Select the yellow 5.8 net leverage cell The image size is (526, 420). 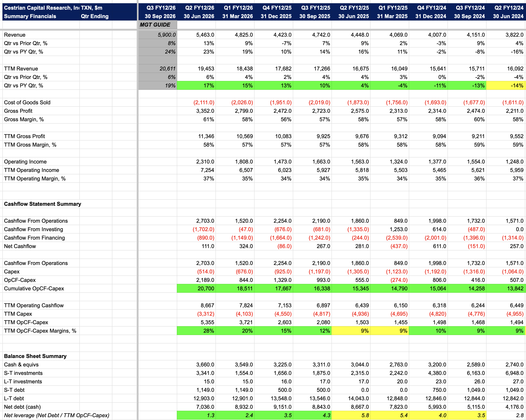point(351,415)
